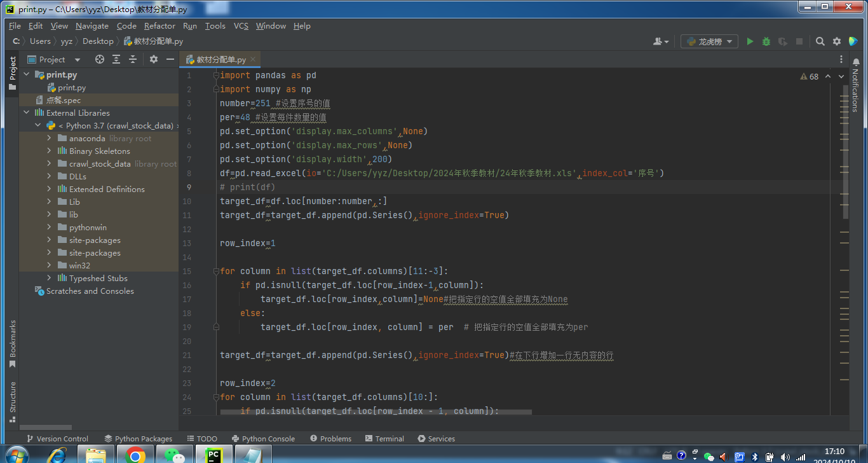The height and width of the screenshot is (463, 868).
Task: Open the TODO tool window
Action: [202, 439]
